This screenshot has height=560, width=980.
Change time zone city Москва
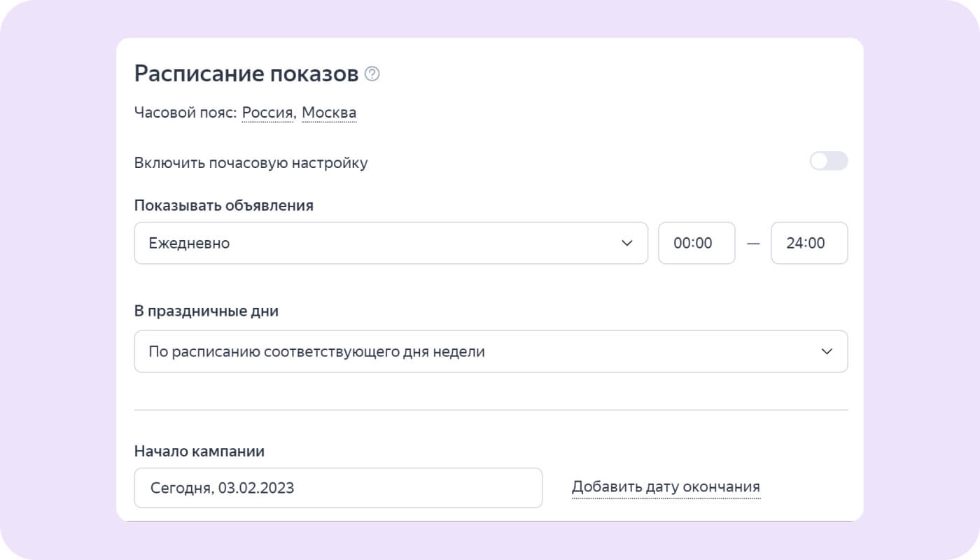(329, 113)
